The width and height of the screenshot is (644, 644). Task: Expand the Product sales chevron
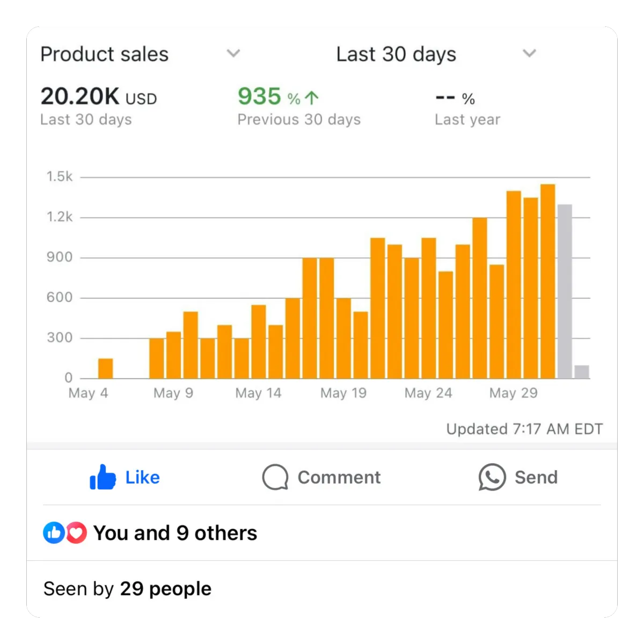(233, 53)
